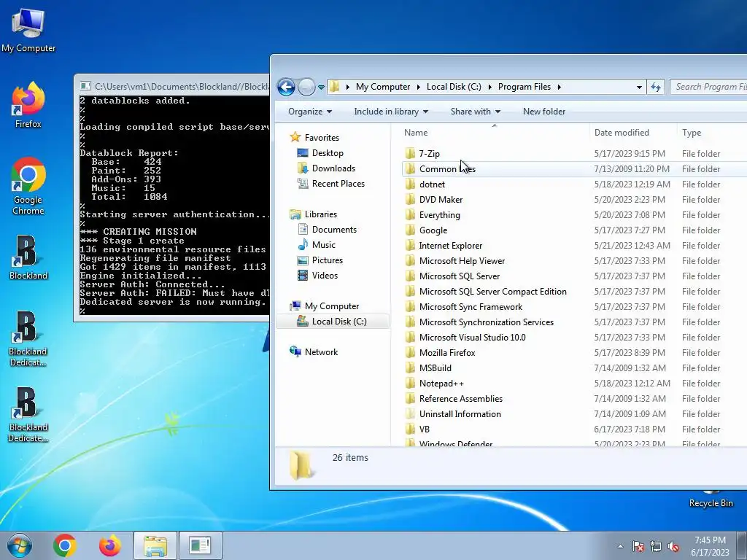Open the Share with menu
The width and height of the screenshot is (747, 560).
click(476, 112)
